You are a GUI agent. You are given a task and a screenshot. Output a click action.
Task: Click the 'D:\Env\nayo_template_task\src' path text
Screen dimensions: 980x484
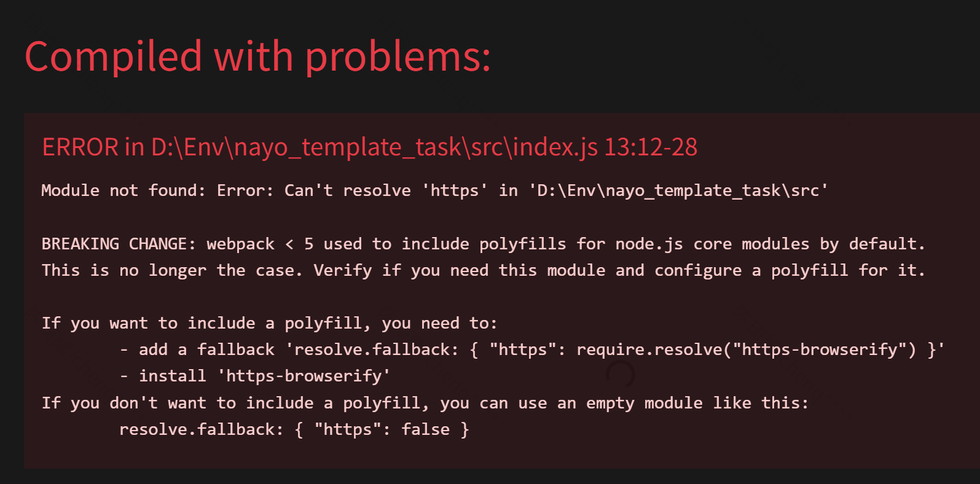(x=678, y=190)
